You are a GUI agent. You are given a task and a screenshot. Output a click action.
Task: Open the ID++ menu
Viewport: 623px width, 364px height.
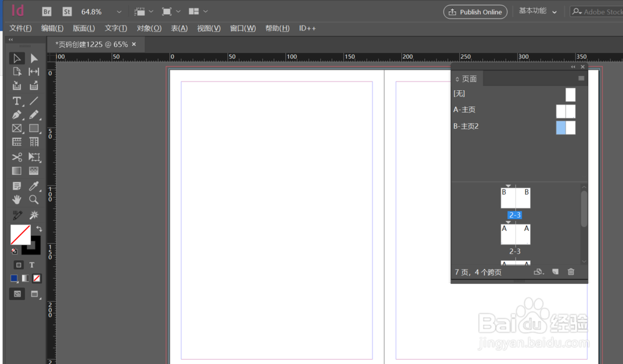click(307, 28)
